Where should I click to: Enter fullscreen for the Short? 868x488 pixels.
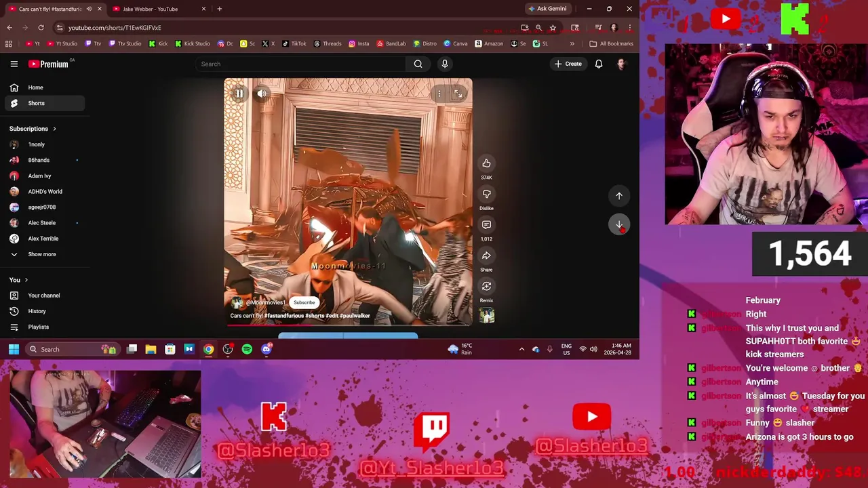[x=458, y=94]
